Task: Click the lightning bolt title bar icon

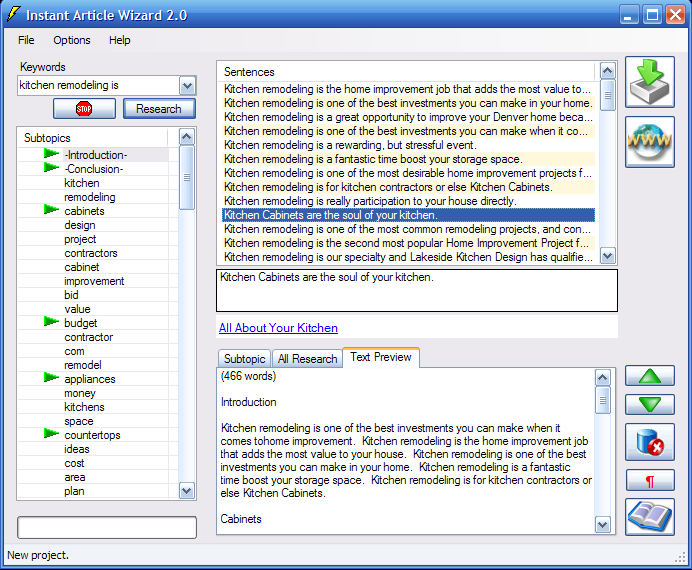Action: pyautogui.click(x=13, y=15)
